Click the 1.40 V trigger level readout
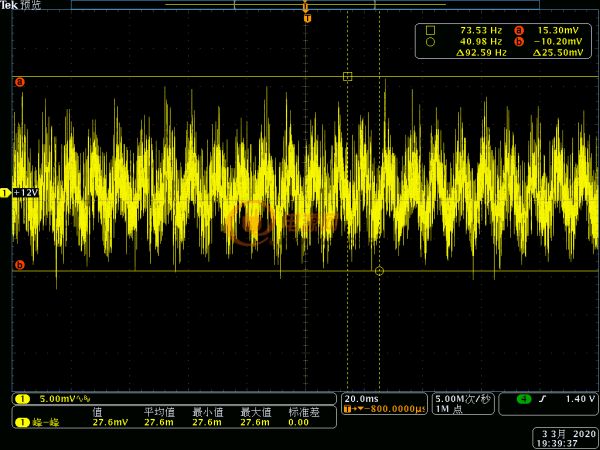Screen dimensions: 600x450 [580, 399]
